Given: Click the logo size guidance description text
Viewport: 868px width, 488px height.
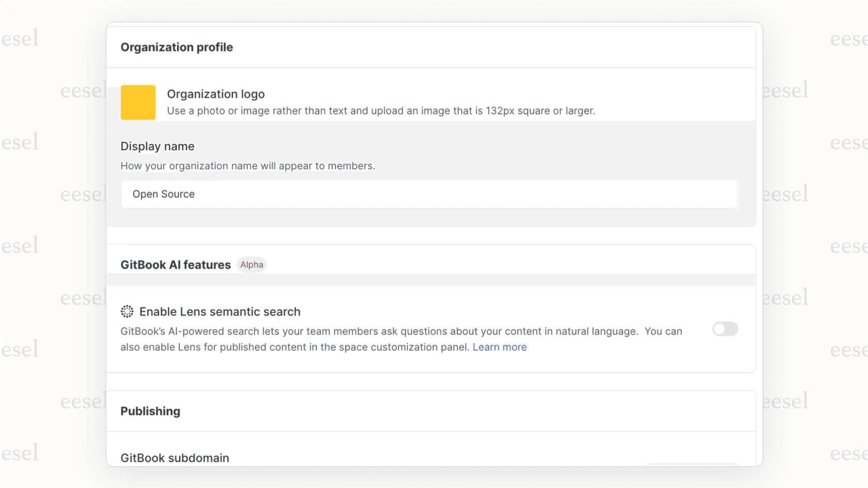Looking at the screenshot, I should 381,111.
